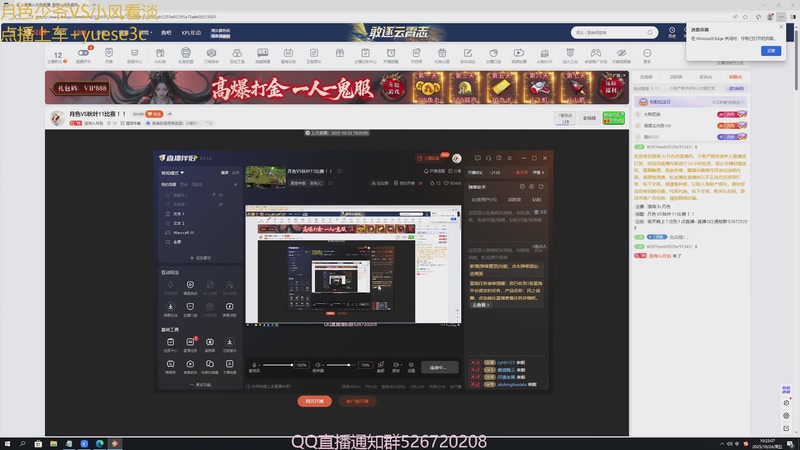800x450 pixels.
Task: Click the search magnifier icon in header
Action: (649, 33)
